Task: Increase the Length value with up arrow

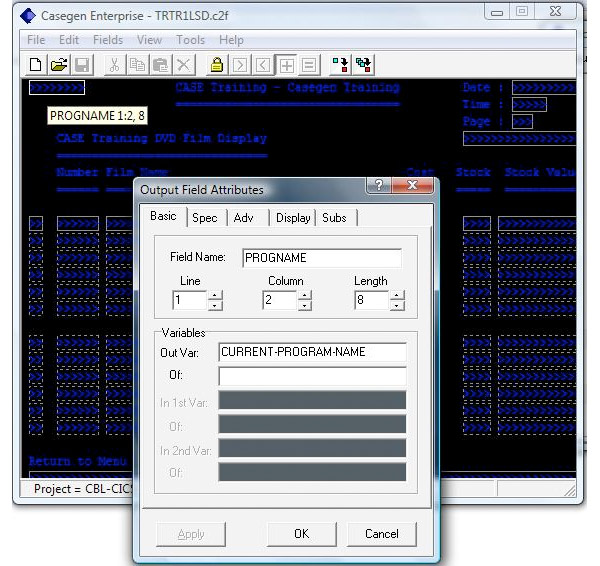Action: point(397,295)
